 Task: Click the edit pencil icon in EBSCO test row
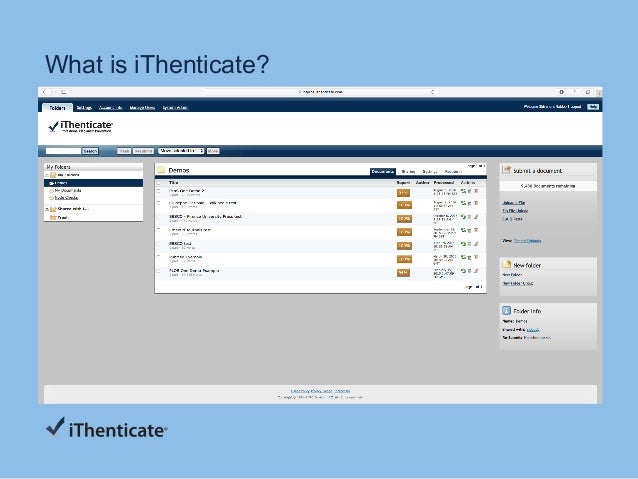pyautogui.click(x=476, y=244)
